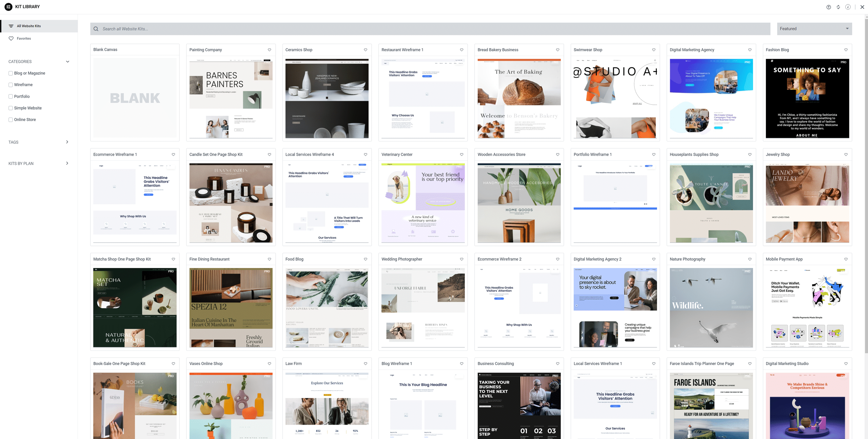868x439 pixels.
Task: Tick the Online Store checkbox
Action: (x=11, y=120)
